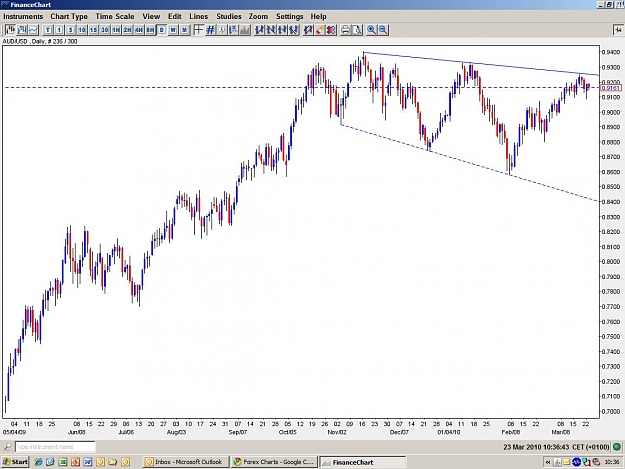Click the current price label 0.9161
Image resolution: width=625 pixels, height=469 pixels.
click(611, 88)
